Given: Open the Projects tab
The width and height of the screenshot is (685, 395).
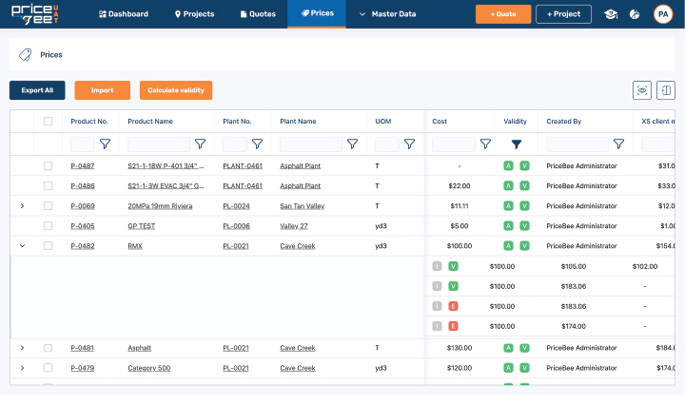Looking at the screenshot, I should point(194,14).
